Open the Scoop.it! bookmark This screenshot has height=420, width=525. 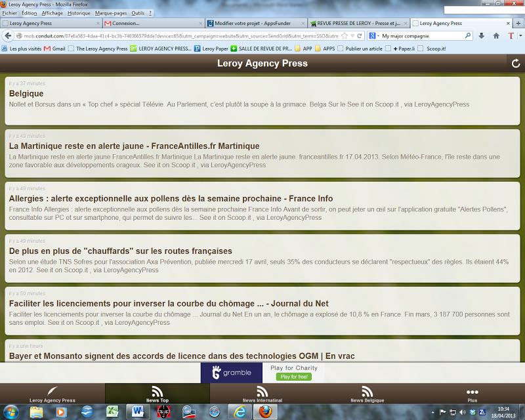click(x=432, y=49)
